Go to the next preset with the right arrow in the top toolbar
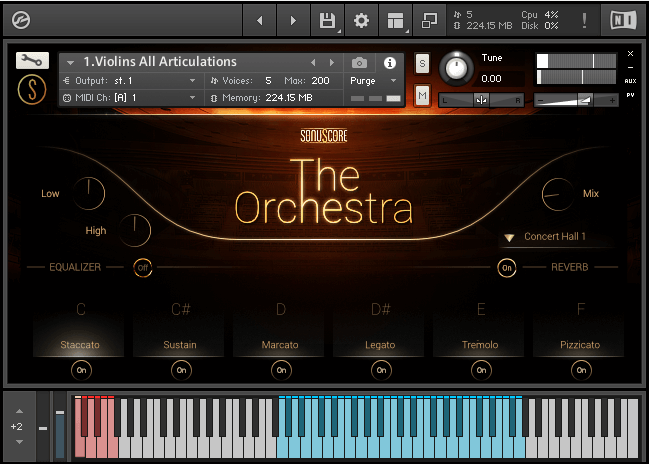 tap(293, 20)
